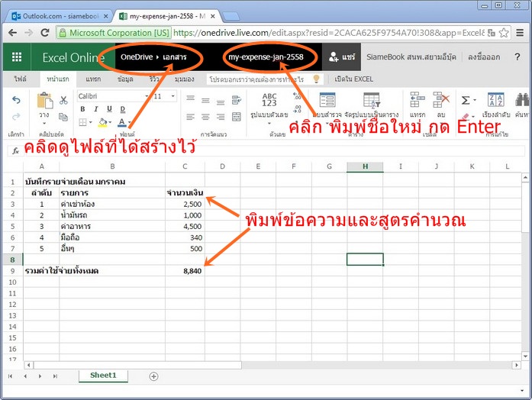
Task: Open the มุมมอง (View) ribbon tab
Action: [x=185, y=79]
